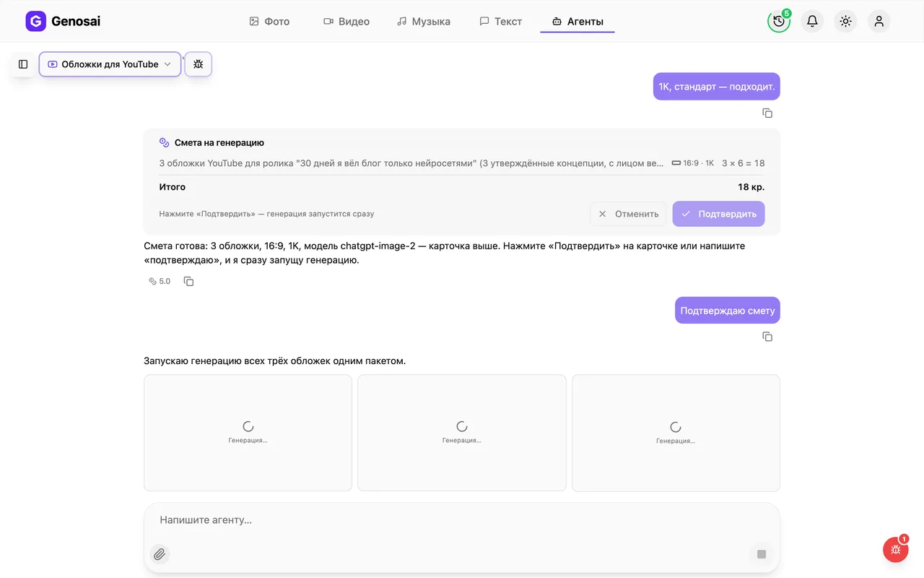Image resolution: width=924 pixels, height=578 pixels.
Task: Copy the agent reply next to 5.0
Action: point(188,281)
